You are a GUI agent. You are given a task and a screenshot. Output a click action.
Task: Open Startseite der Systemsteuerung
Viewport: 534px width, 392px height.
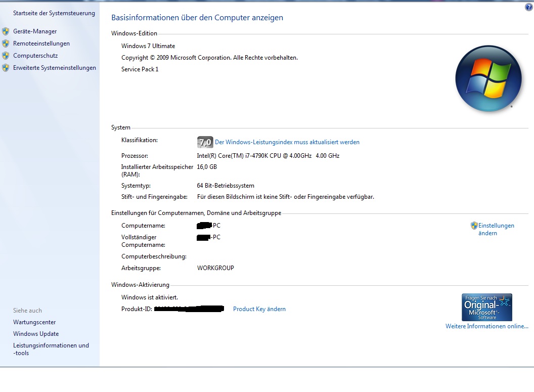(x=54, y=13)
